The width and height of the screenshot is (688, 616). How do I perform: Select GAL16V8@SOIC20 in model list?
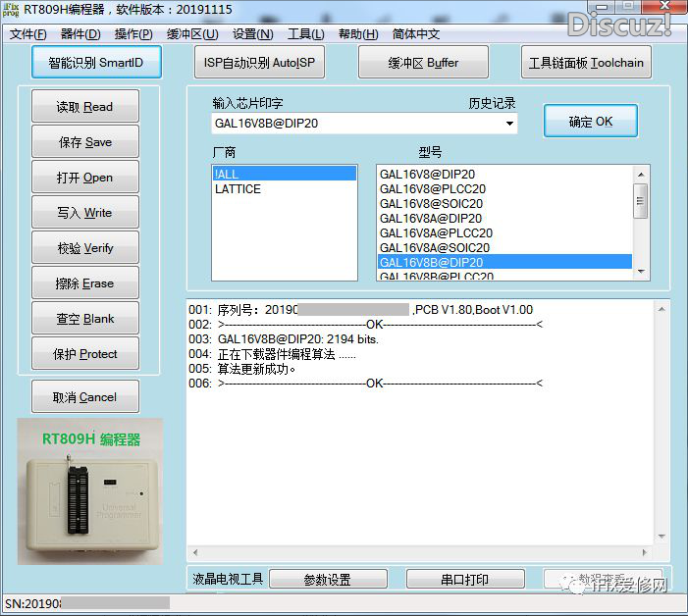click(x=504, y=203)
